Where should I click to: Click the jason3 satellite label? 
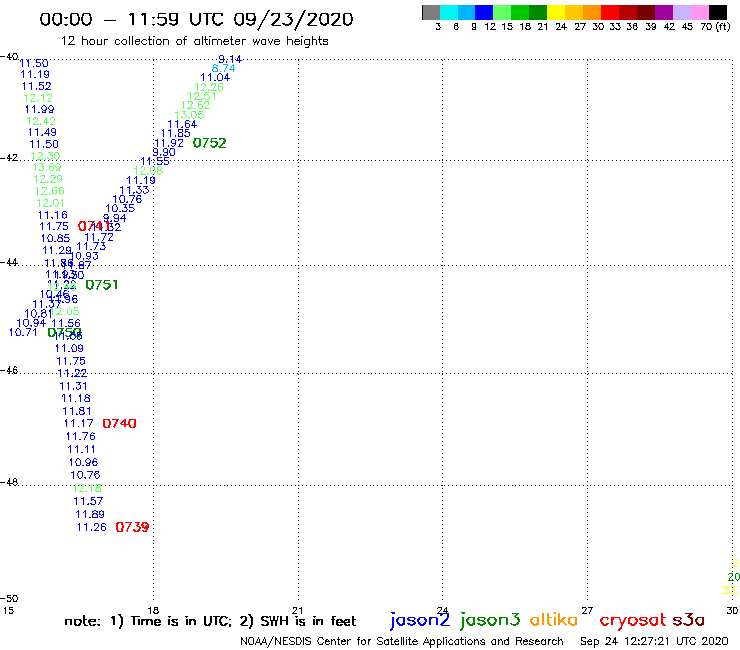[490, 620]
